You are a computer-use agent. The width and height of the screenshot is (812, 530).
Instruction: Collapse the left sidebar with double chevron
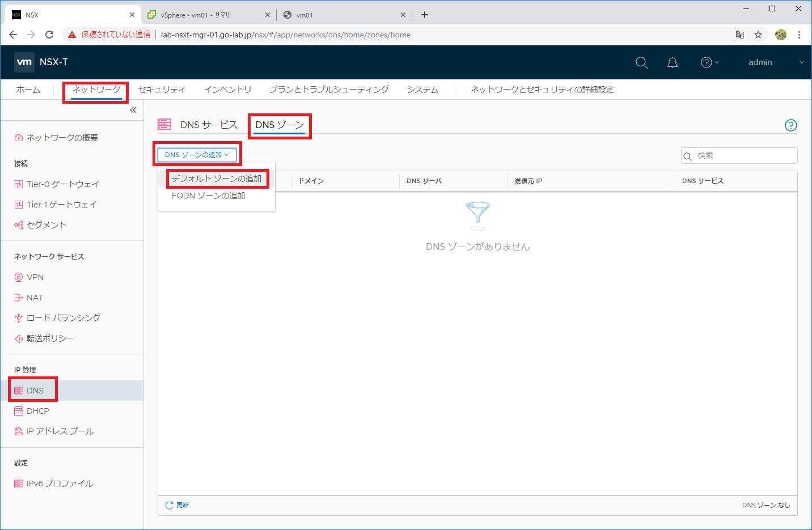point(133,110)
